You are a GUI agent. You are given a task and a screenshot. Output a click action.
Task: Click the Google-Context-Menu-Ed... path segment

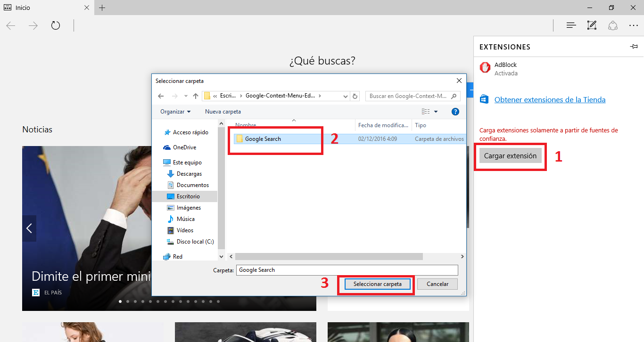280,96
